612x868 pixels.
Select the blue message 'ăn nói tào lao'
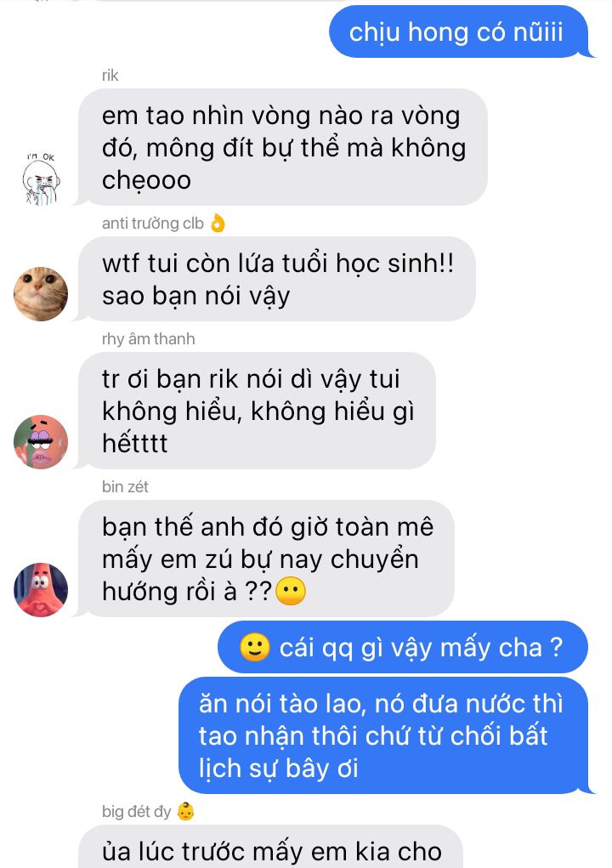click(x=382, y=735)
